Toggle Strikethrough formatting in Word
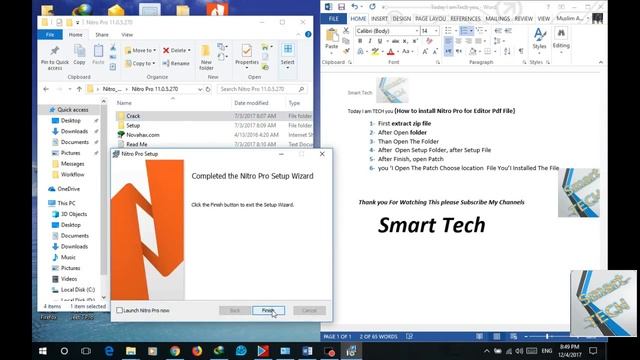The image size is (640, 360). point(395,41)
